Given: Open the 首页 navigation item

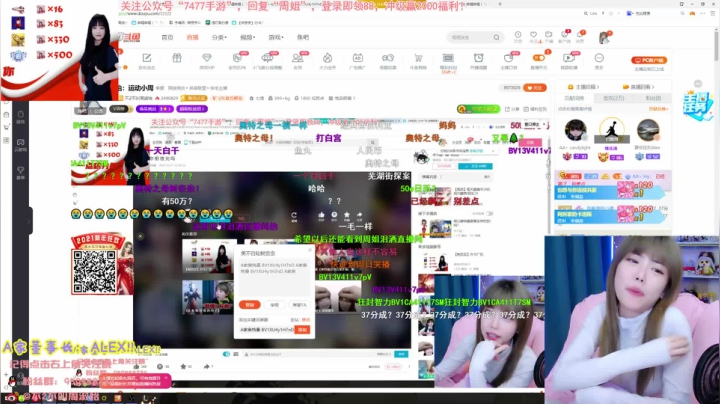Looking at the screenshot, I should tap(167, 37).
